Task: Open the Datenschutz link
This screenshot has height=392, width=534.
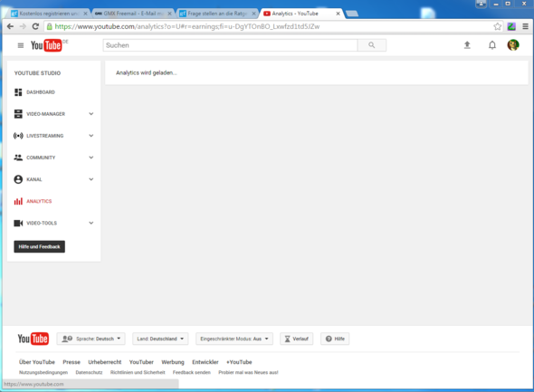Action: pyautogui.click(x=89, y=372)
